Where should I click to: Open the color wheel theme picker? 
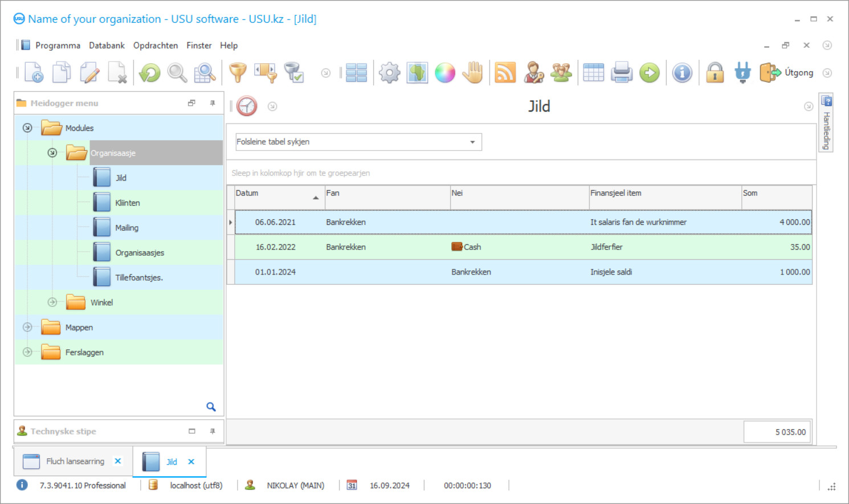[x=445, y=73]
